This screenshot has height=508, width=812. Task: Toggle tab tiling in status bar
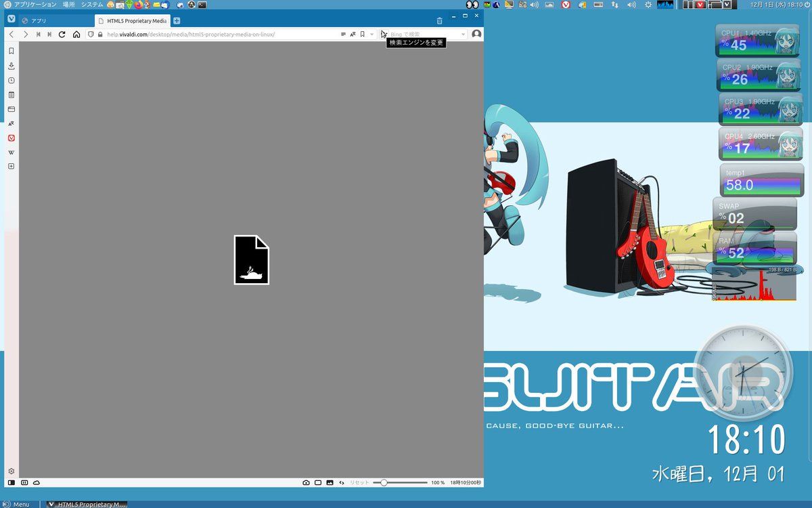tap(24, 482)
